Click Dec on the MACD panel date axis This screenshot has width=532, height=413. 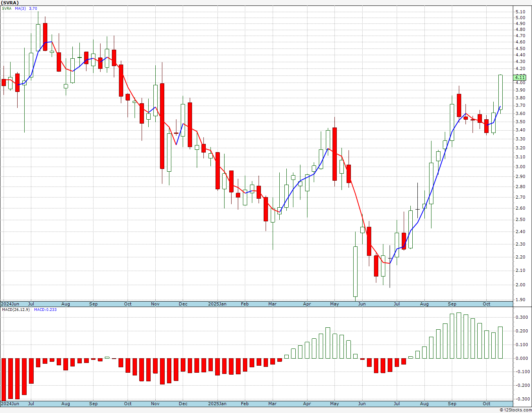[x=183, y=404]
